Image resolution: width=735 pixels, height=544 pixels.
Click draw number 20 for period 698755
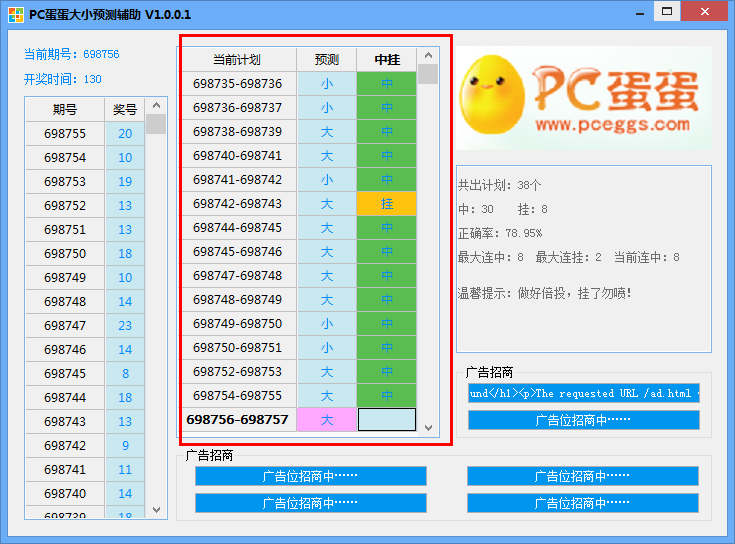pyautogui.click(x=125, y=134)
